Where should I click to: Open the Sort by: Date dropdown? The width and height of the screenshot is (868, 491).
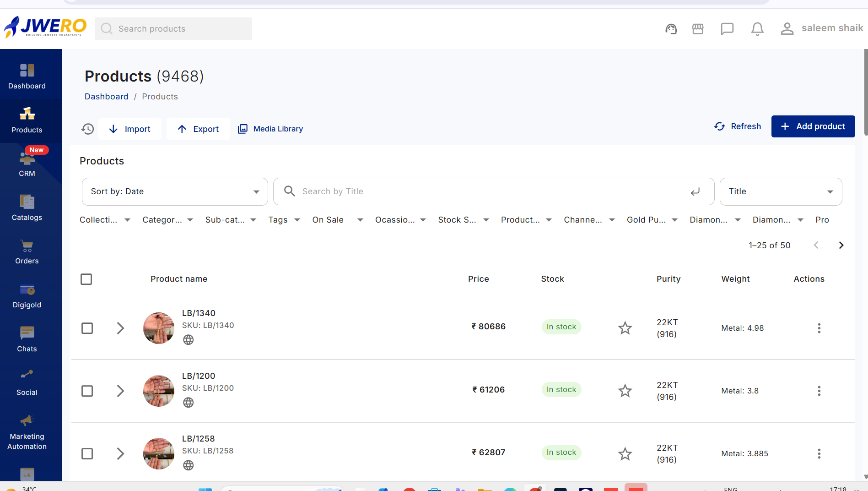coord(175,191)
